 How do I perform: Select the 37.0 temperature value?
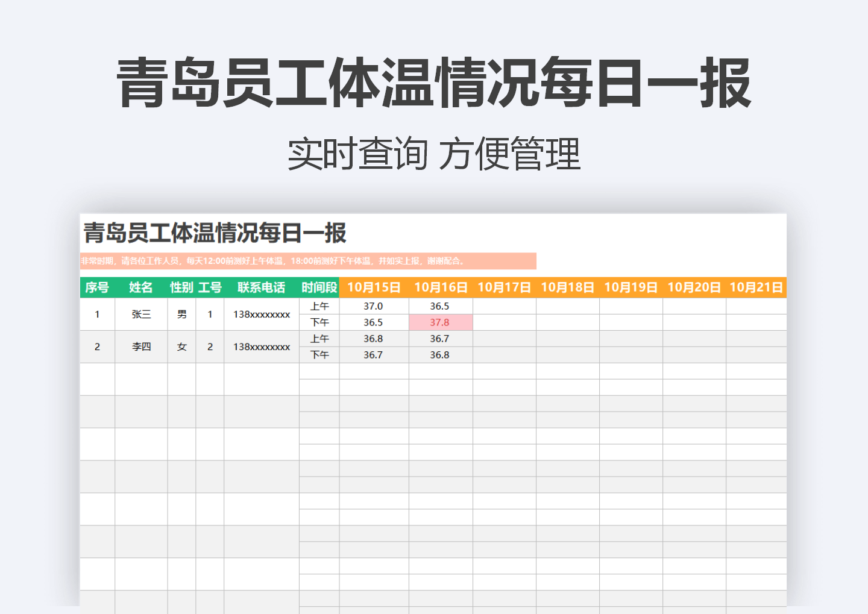click(x=374, y=305)
